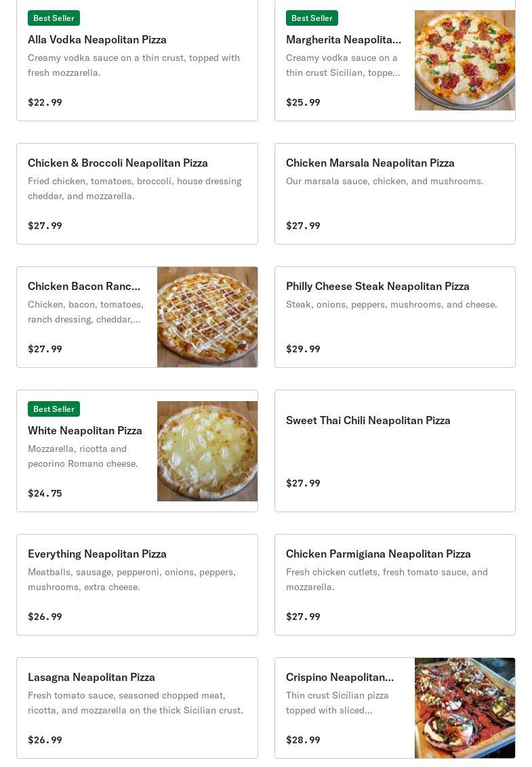Select Chicken & Broccoli Neapolitan Pizza
532x767 pixels.
pos(137,194)
